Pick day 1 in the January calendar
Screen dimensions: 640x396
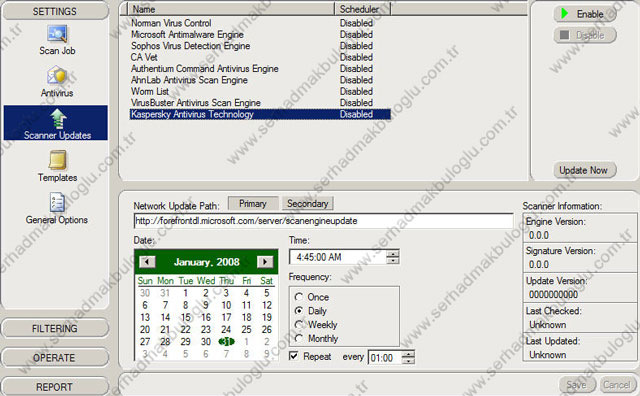(185, 293)
